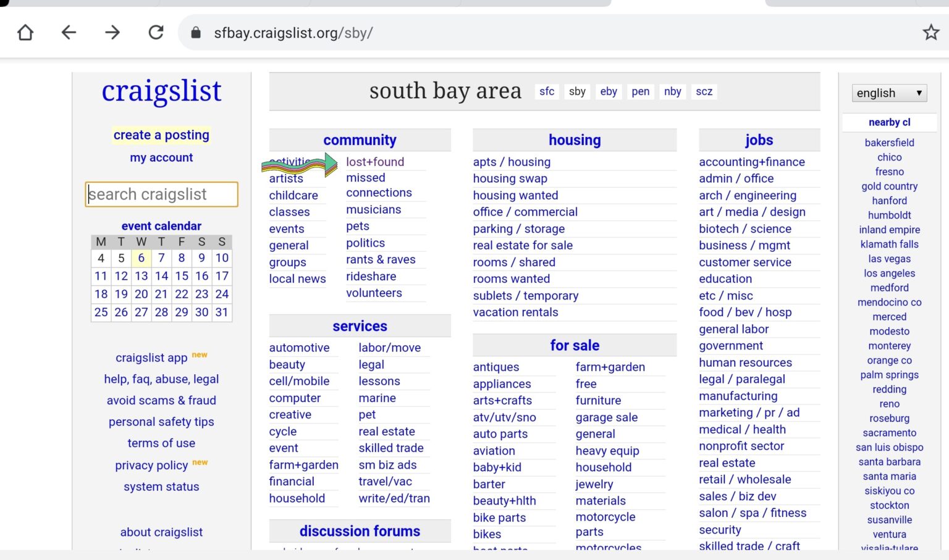
Task: Open antiques for sale
Action: pos(496,367)
